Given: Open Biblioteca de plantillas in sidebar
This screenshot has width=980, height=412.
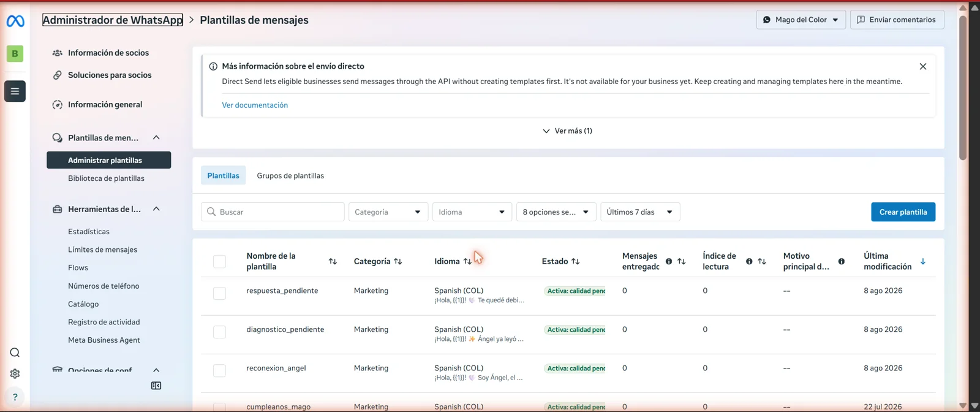Looking at the screenshot, I should [x=106, y=178].
